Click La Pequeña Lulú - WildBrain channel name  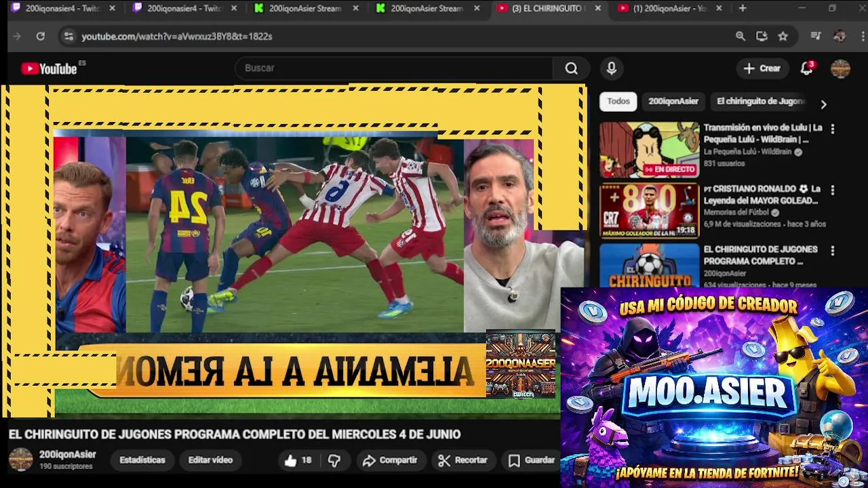[x=748, y=152]
